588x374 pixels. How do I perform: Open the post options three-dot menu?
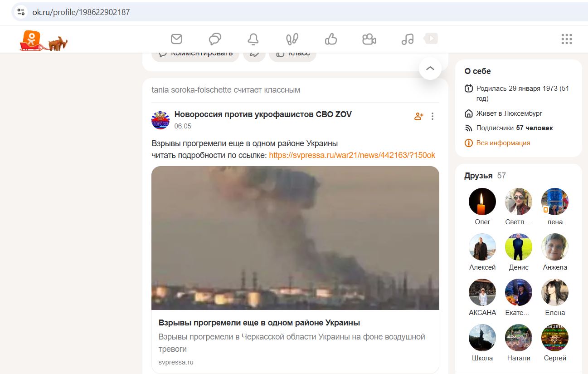click(x=432, y=116)
